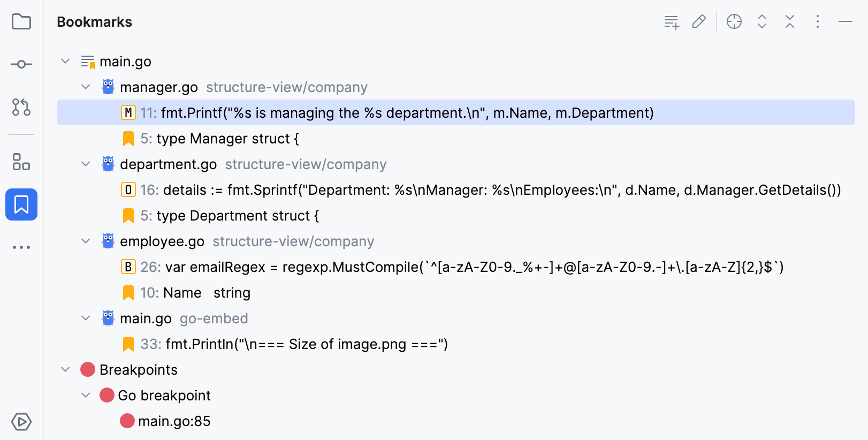The width and height of the screenshot is (868, 440).
Task: Show more tool windows (three dots)
Action: [x=21, y=247]
